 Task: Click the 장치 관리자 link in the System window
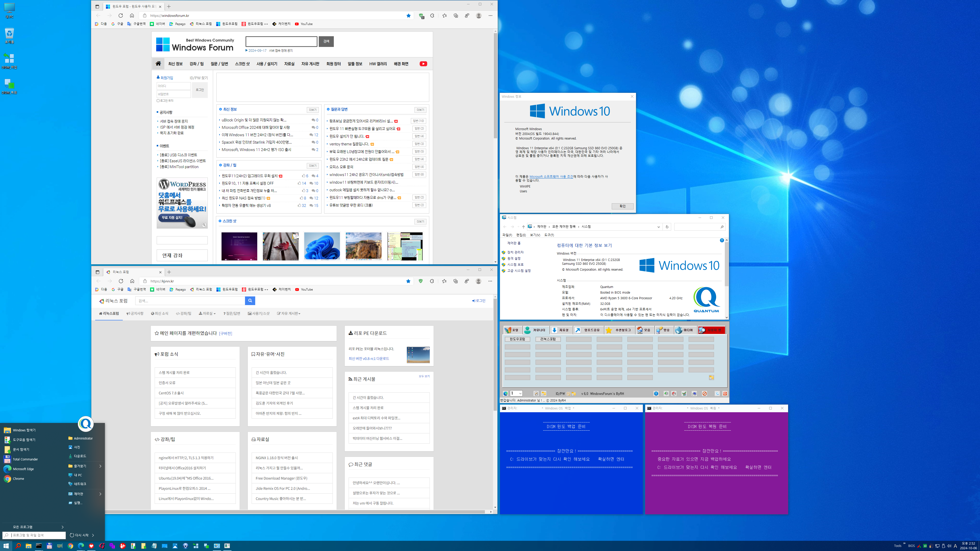coord(516,252)
